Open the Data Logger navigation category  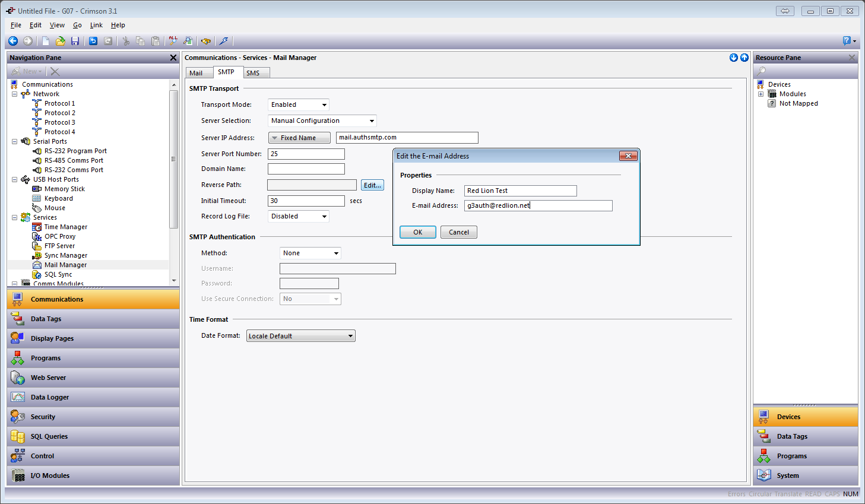coord(93,397)
